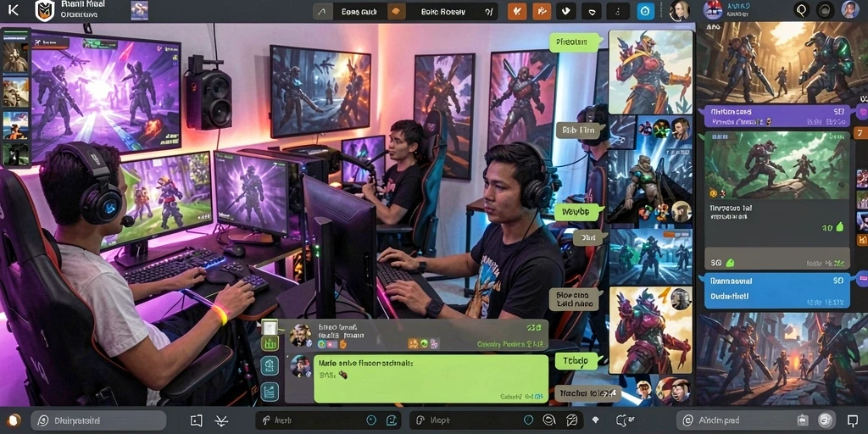The width and height of the screenshot is (868, 434).
Task: Click the green 'Wevbe' speech bubble
Action: click(x=579, y=211)
